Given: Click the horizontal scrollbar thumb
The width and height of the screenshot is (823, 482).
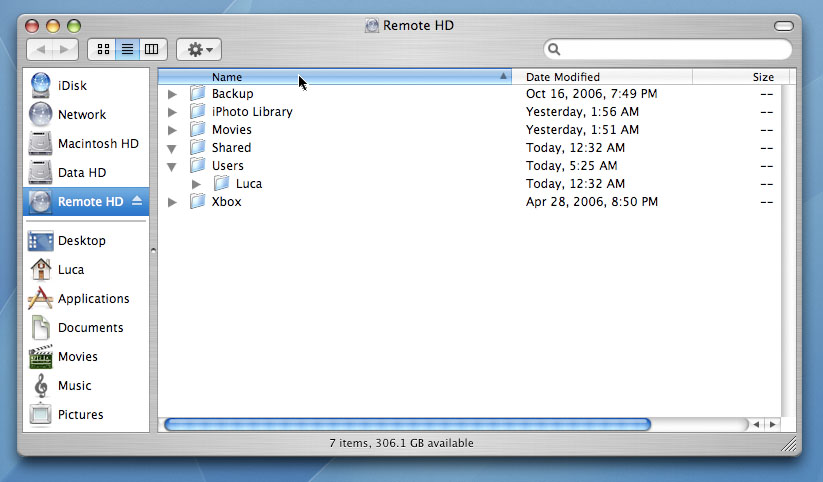Looking at the screenshot, I should (408, 424).
